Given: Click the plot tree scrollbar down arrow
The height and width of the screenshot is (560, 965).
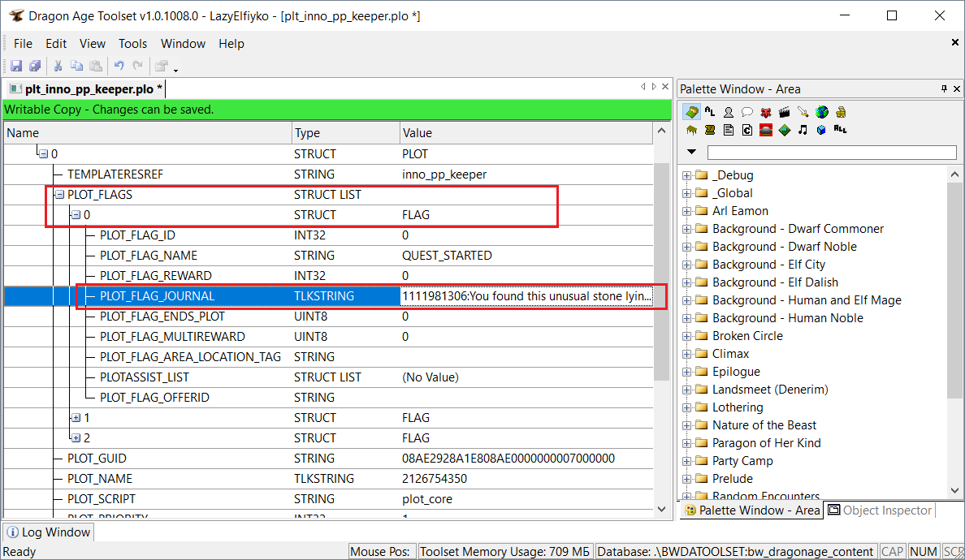Looking at the screenshot, I should (661, 509).
